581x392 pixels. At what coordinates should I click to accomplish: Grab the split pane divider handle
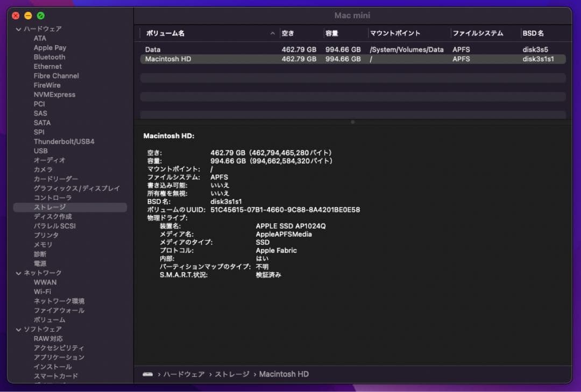[x=352, y=122]
